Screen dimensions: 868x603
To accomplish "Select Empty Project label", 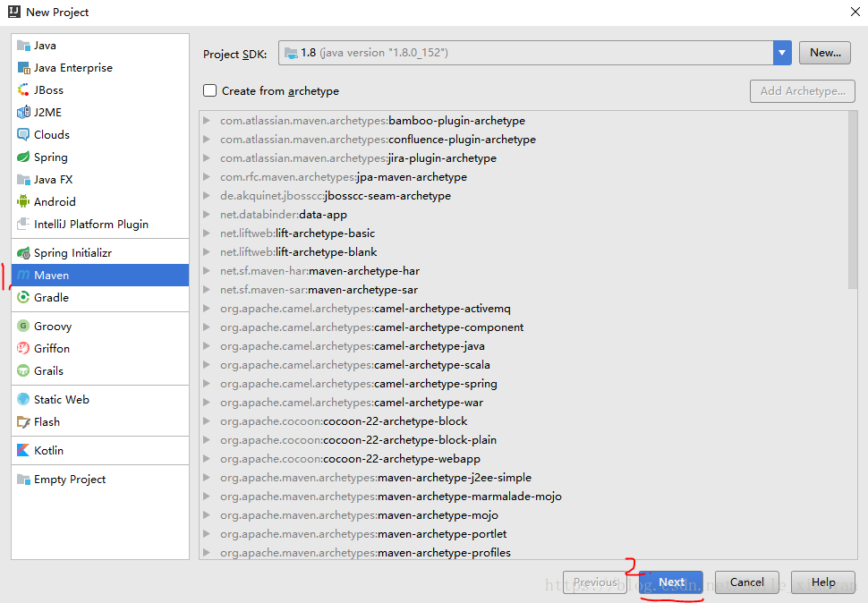I will click(x=70, y=479).
